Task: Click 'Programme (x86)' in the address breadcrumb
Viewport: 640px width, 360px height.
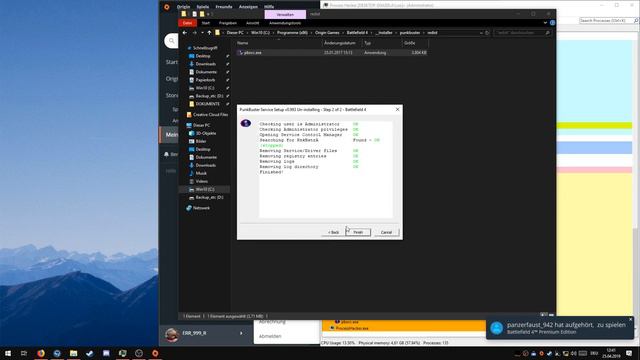Action: 292,33
